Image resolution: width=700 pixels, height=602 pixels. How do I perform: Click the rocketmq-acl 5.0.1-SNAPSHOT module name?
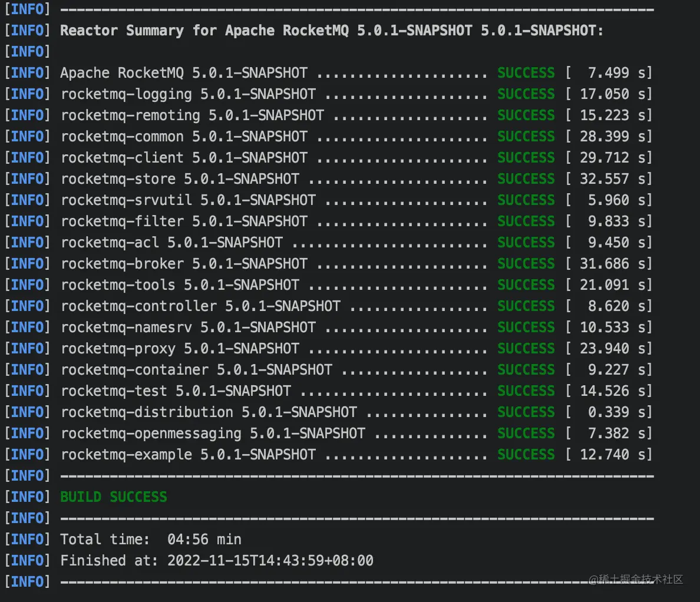coord(171,242)
